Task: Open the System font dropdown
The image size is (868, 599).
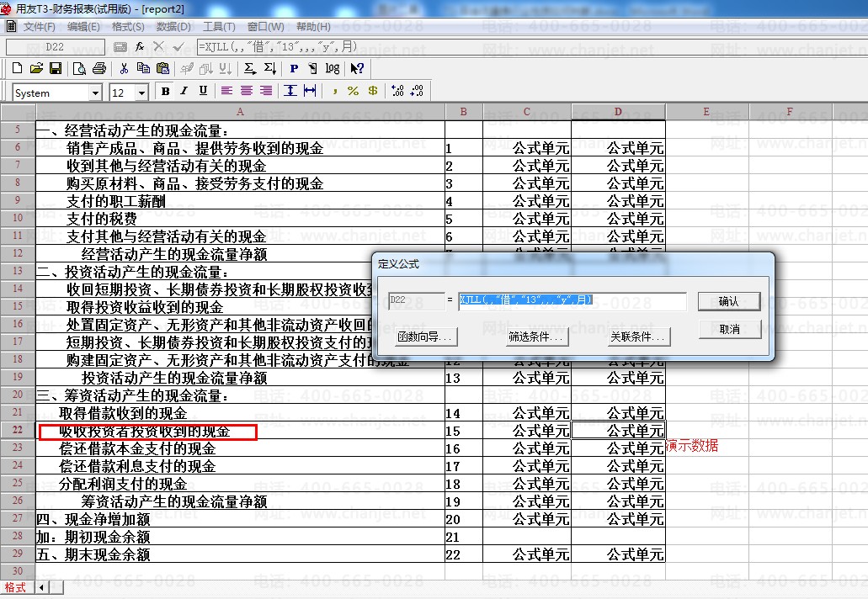Action: coord(96,93)
